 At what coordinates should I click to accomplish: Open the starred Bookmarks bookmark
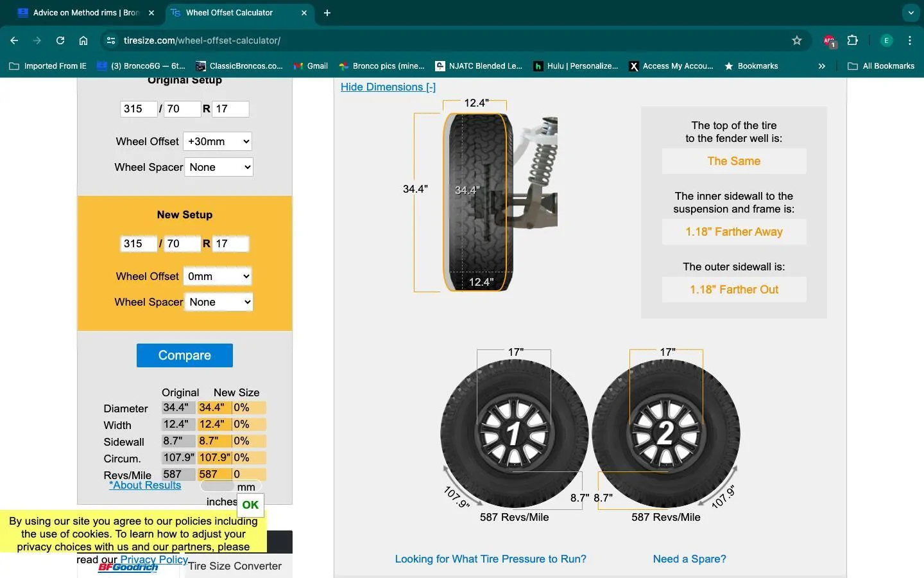point(751,66)
